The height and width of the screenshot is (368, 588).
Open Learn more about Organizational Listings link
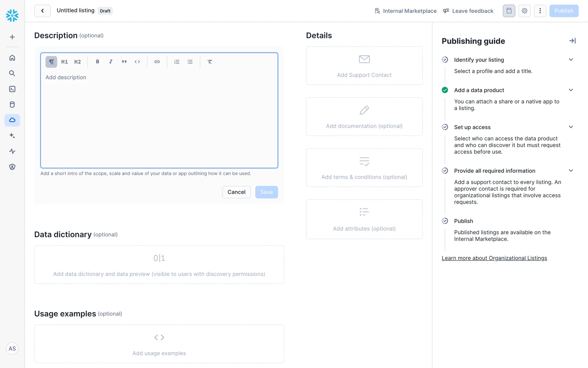click(494, 258)
